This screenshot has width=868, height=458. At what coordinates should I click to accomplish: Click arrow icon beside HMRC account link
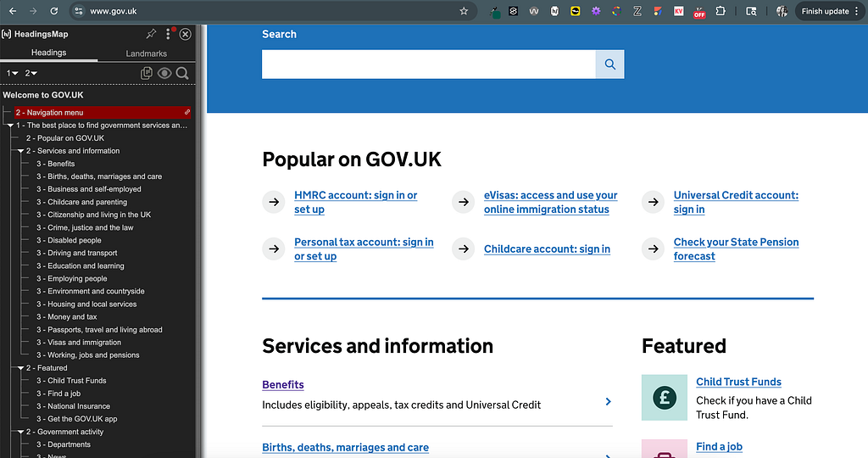(x=274, y=202)
